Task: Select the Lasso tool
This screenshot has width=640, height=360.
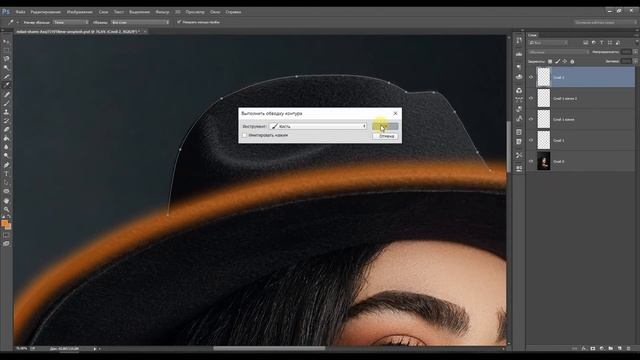Action: [x=6, y=59]
